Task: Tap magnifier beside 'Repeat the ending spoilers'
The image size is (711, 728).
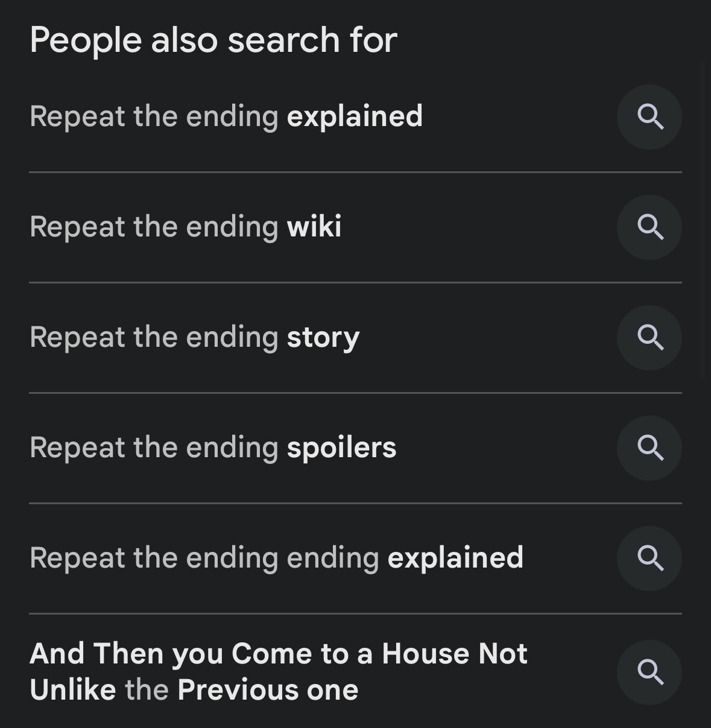Action: (x=649, y=448)
